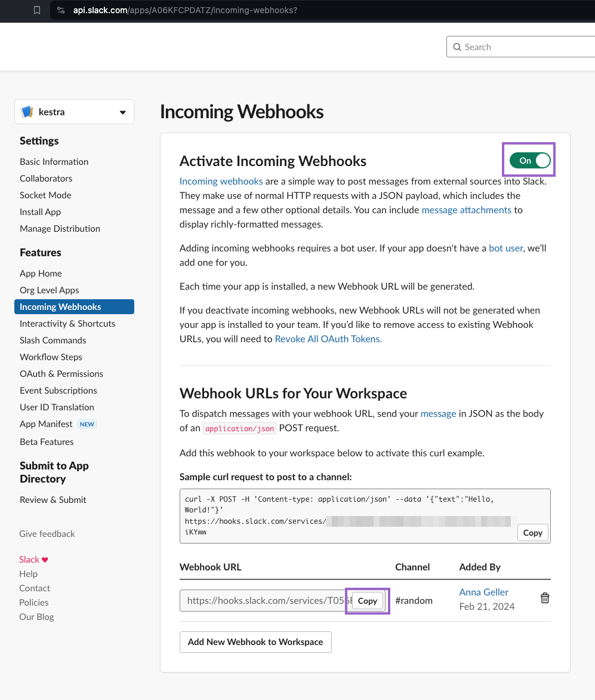Copy the webhook URL for #random

click(367, 601)
